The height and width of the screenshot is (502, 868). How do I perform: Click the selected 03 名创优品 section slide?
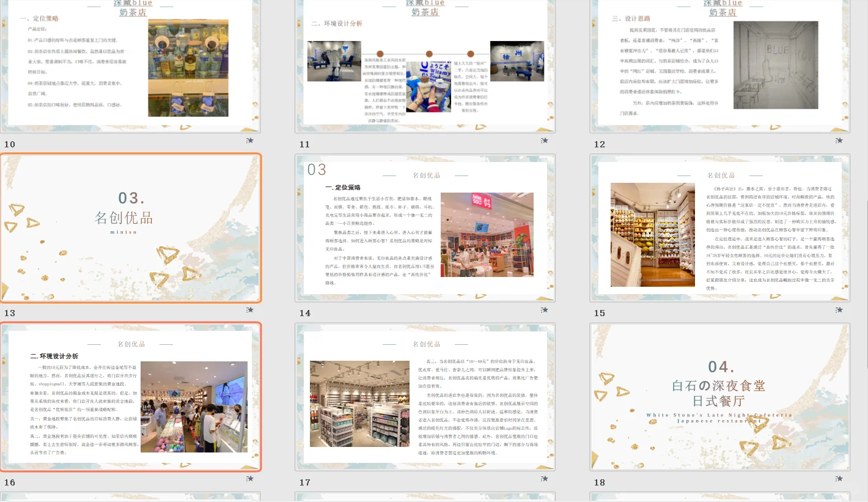[x=130, y=228]
